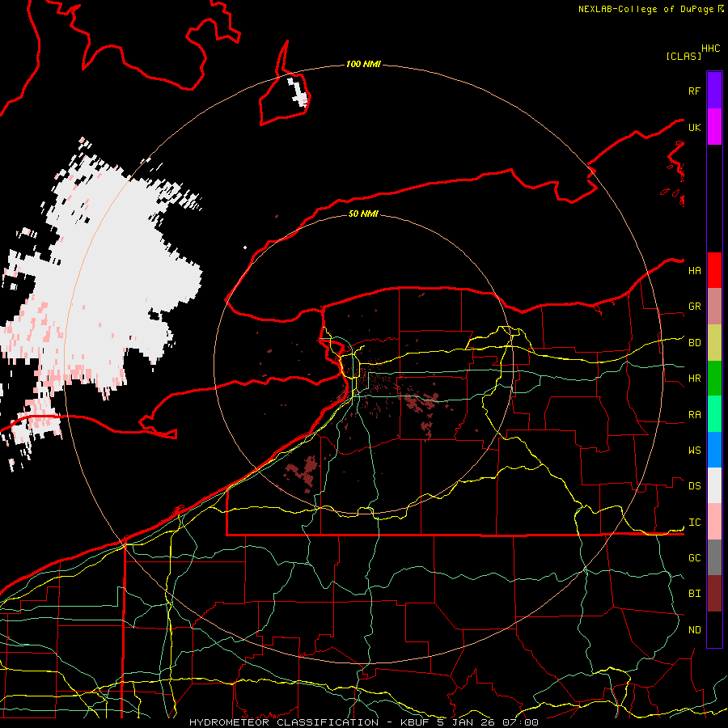Click the UK magenta legend color swatch
The height and width of the screenshot is (728, 728).
click(714, 127)
